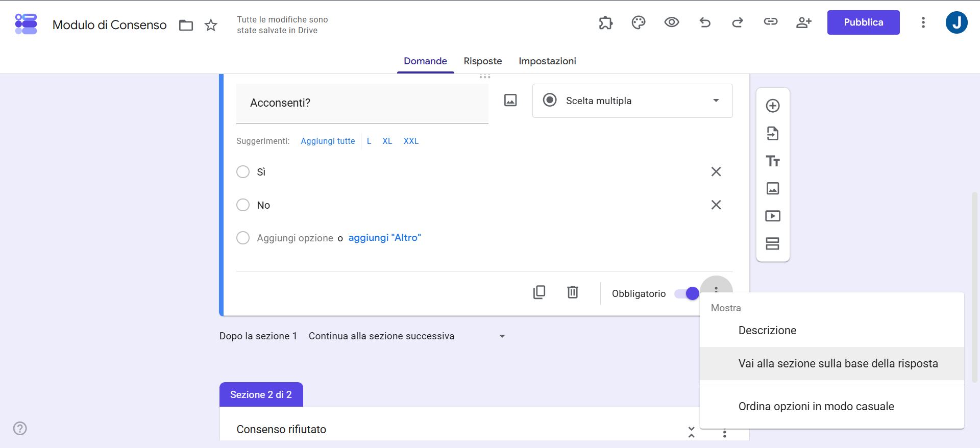Copy responder link icon
This screenshot has width=980, height=448.
[x=771, y=21]
